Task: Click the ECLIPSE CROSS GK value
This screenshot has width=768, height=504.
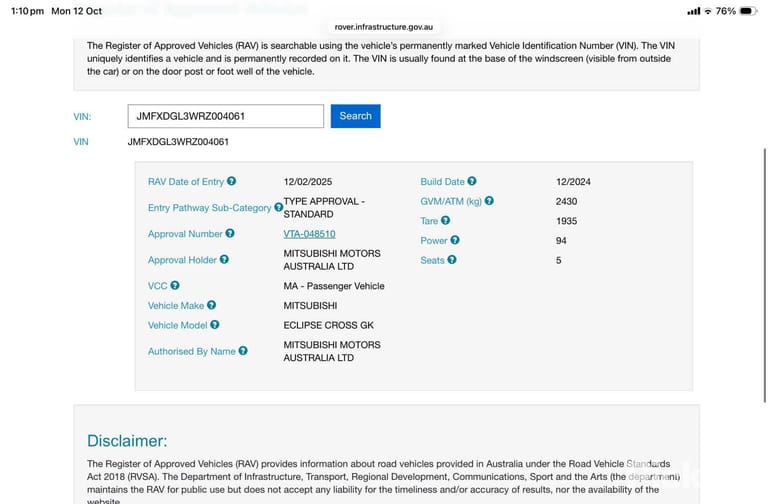Action: pyautogui.click(x=329, y=325)
